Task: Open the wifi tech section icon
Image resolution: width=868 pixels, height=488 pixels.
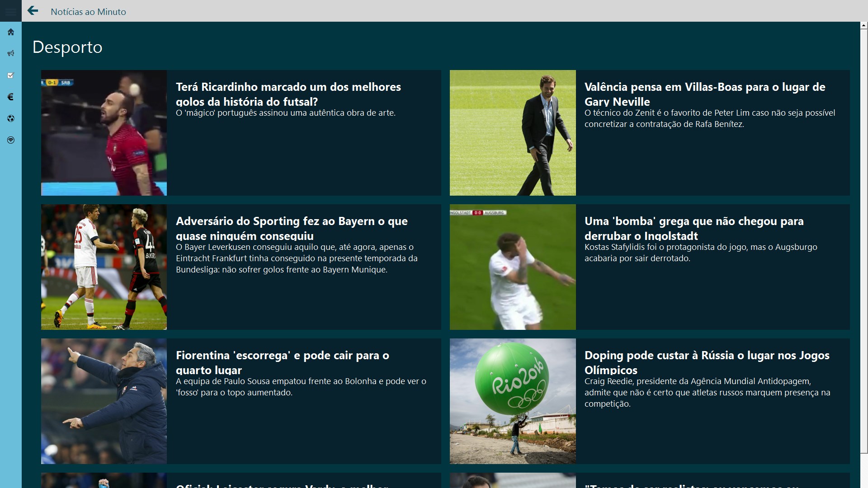Action: (x=11, y=140)
